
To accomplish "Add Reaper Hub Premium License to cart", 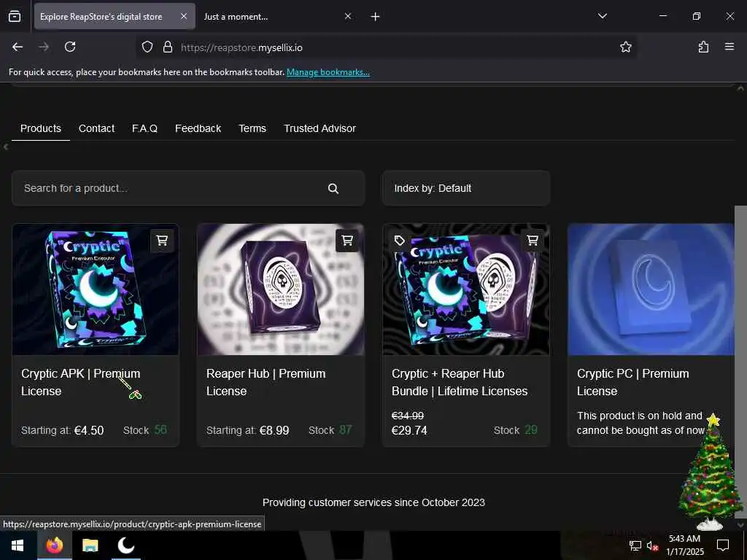I will point(347,241).
